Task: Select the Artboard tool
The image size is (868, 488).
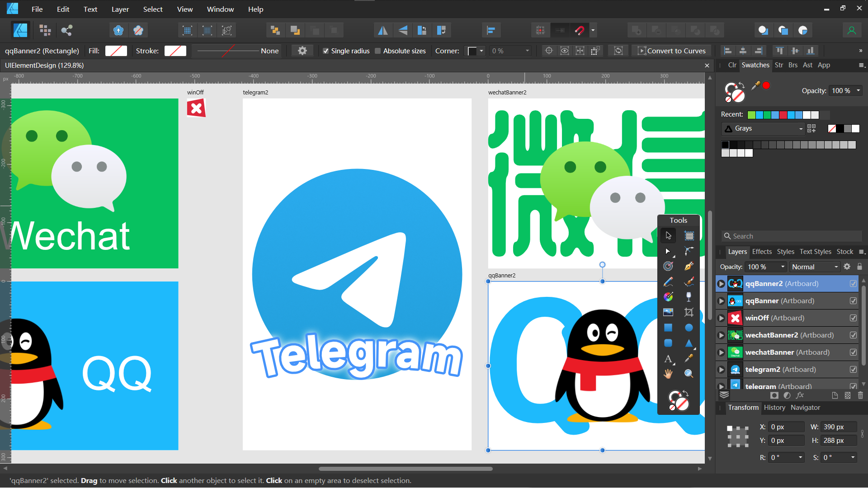Action: tap(689, 235)
